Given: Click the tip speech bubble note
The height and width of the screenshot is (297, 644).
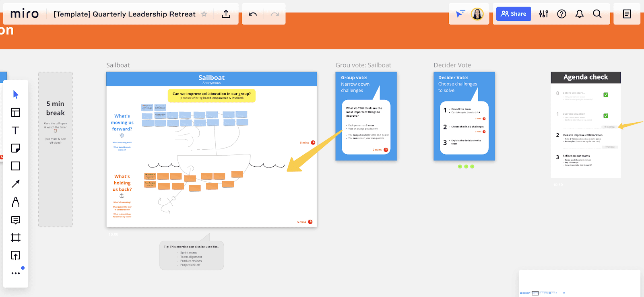Looking at the screenshot, I should click(x=192, y=255).
